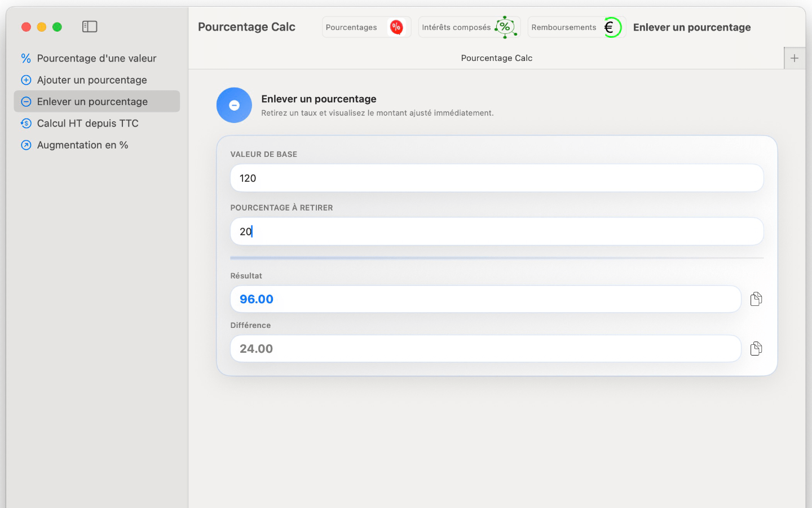Add a new tab with plus button

tap(795, 58)
